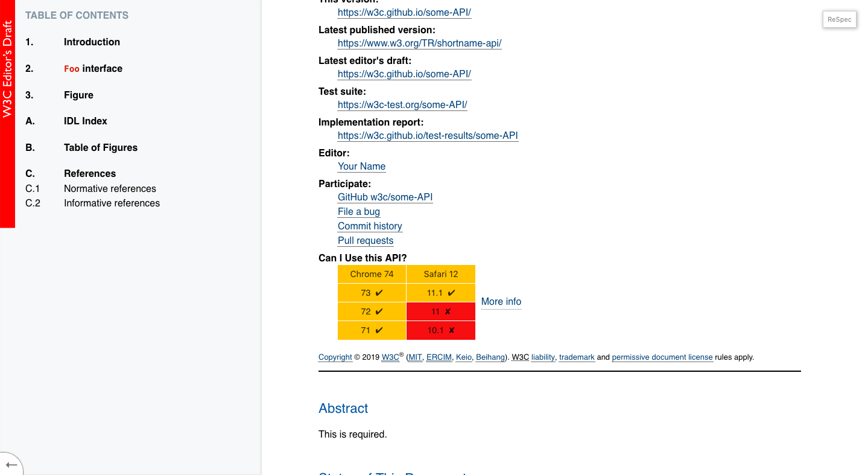
Task: Collapse the sidebar with the arrow button
Action: pyautogui.click(x=11, y=465)
